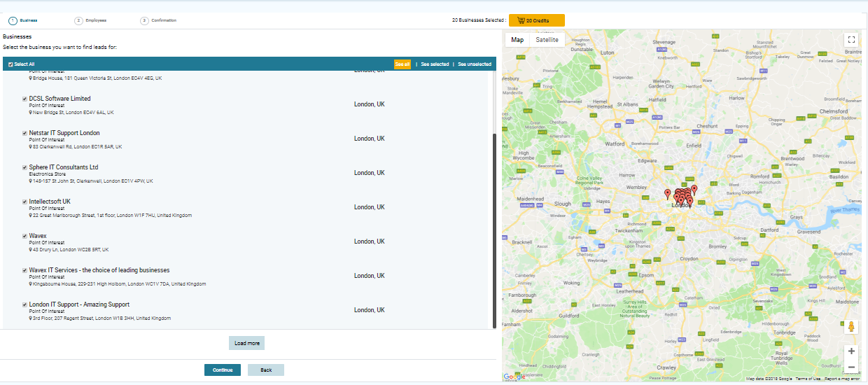Click location pin icon beside 145-157 St John St
Image resolution: width=868 pixels, height=385 pixels.
(x=30, y=181)
